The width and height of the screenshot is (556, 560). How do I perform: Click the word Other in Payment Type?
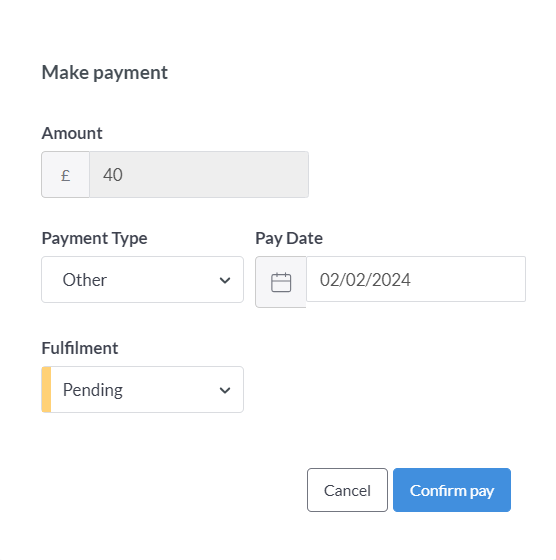(85, 280)
